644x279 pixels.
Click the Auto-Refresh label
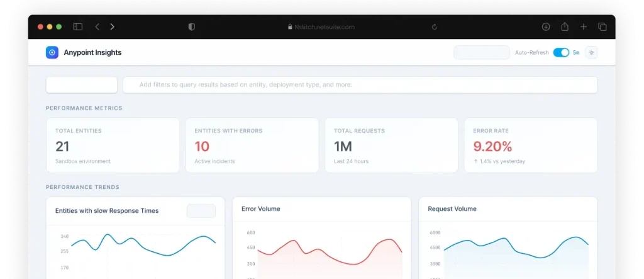[x=532, y=53]
